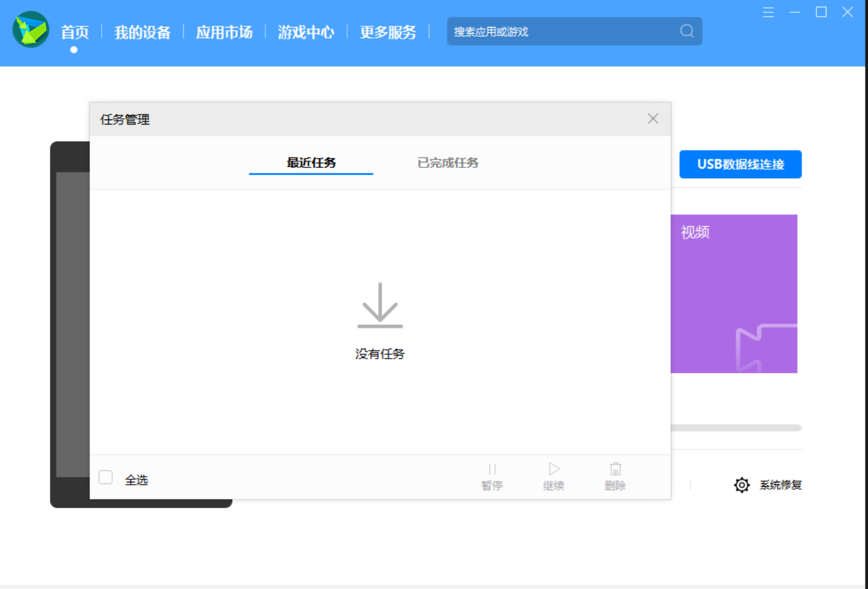Click the gray progress bar below the 视频 tile
Viewport: 868px width, 589px height.
(x=736, y=428)
